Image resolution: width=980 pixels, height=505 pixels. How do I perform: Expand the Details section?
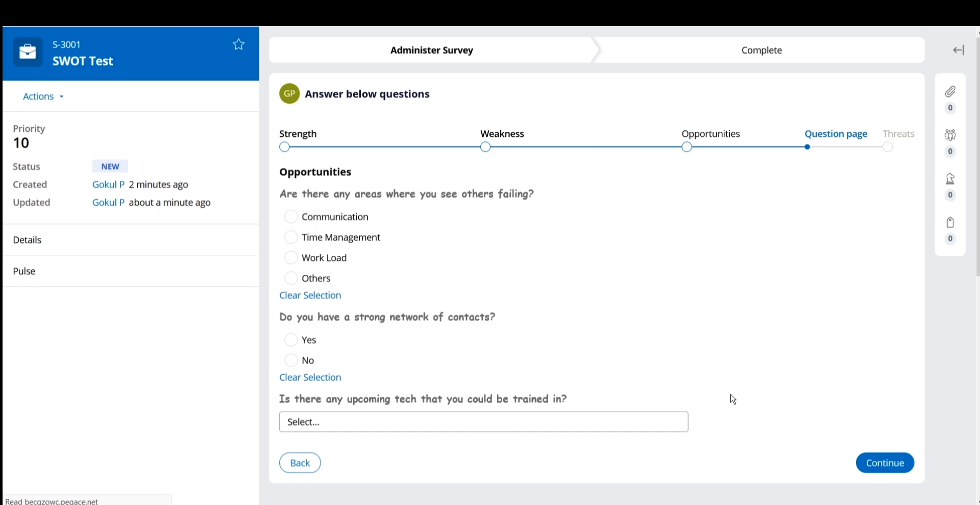(x=131, y=240)
